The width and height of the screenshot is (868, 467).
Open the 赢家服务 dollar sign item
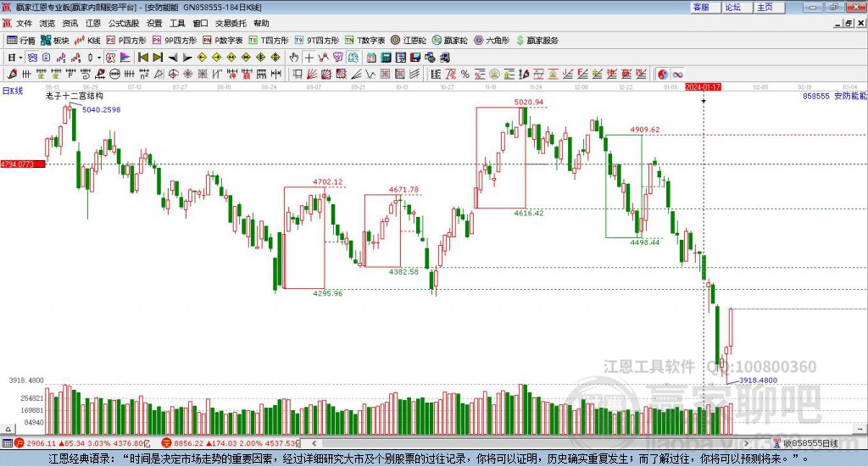[x=537, y=41]
